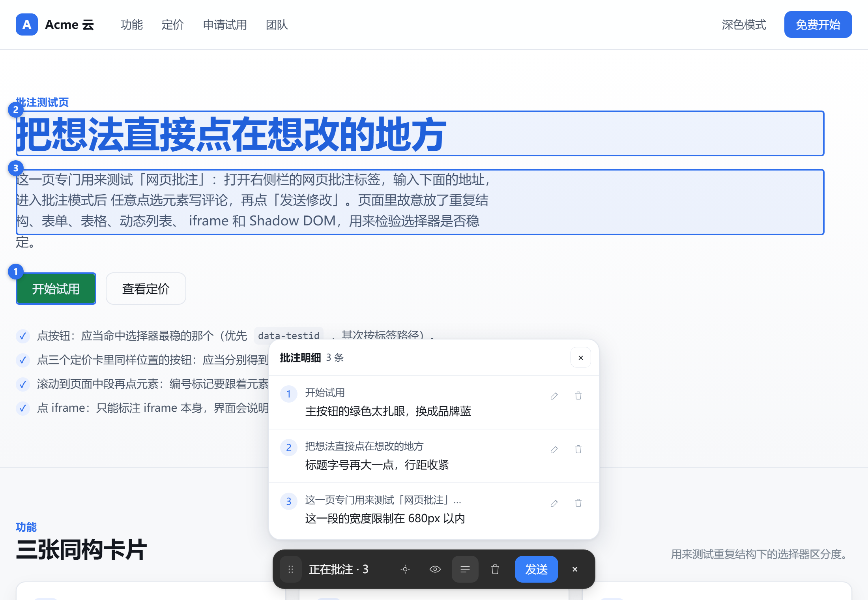Screen dimensions: 868x600
Task: Select annotation marker 1 on 开始试用
Action: tap(16, 272)
